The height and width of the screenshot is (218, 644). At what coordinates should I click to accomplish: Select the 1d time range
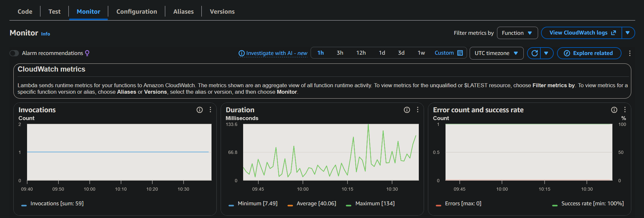click(x=382, y=53)
